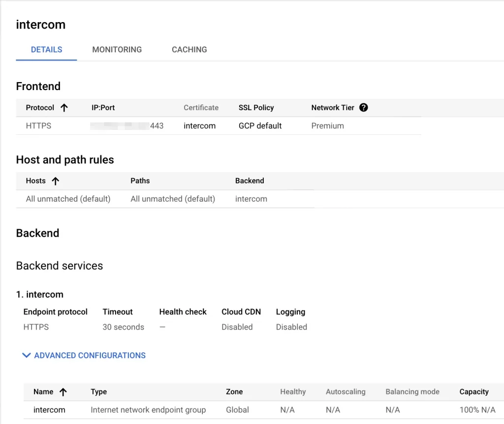Image resolution: width=504 pixels, height=424 pixels.
Task: Open the MONITORING tab
Action: click(117, 50)
